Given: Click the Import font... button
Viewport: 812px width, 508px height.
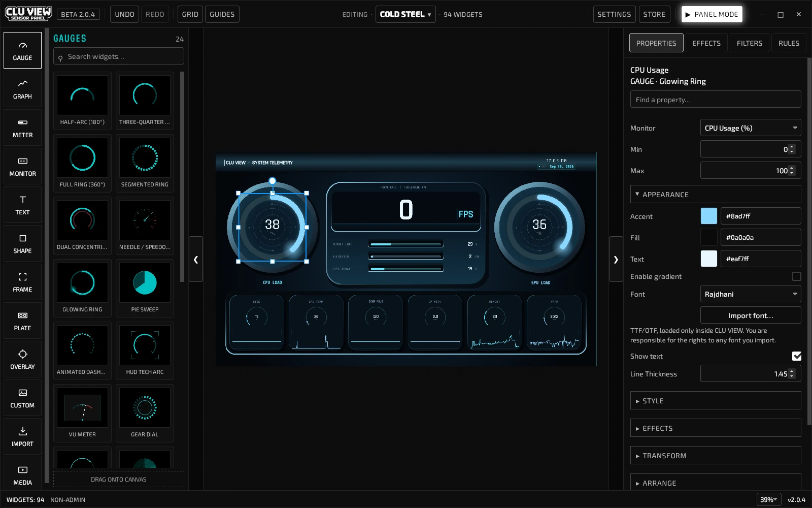Looking at the screenshot, I should tap(751, 315).
